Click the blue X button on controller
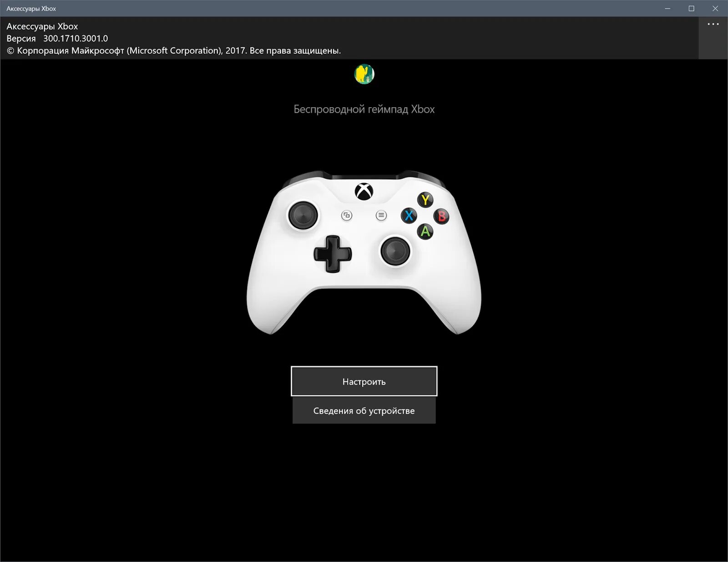This screenshot has height=562, width=728. coord(409,216)
